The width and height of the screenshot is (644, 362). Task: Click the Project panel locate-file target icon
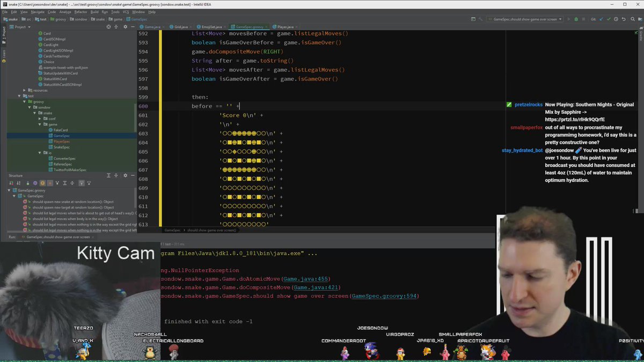point(108,26)
